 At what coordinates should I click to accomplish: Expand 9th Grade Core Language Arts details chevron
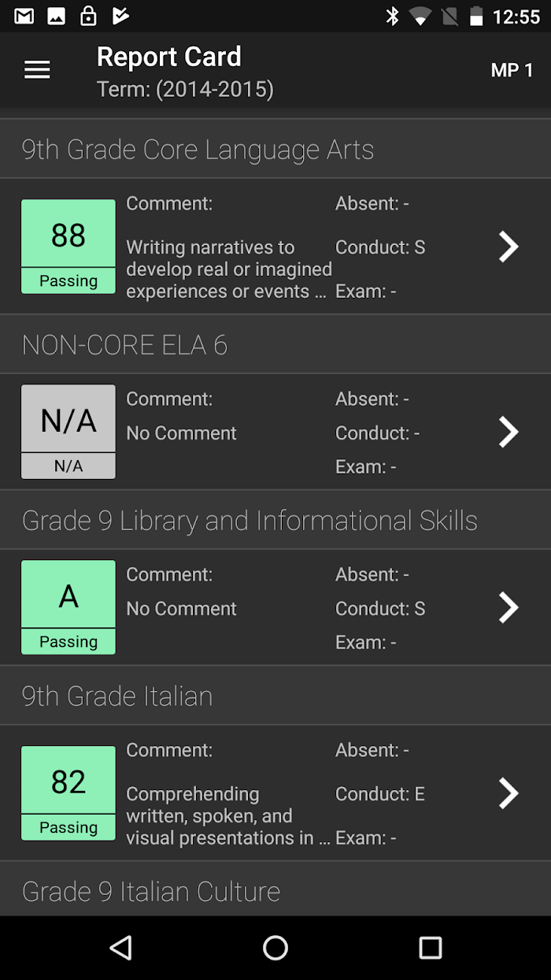(x=509, y=247)
